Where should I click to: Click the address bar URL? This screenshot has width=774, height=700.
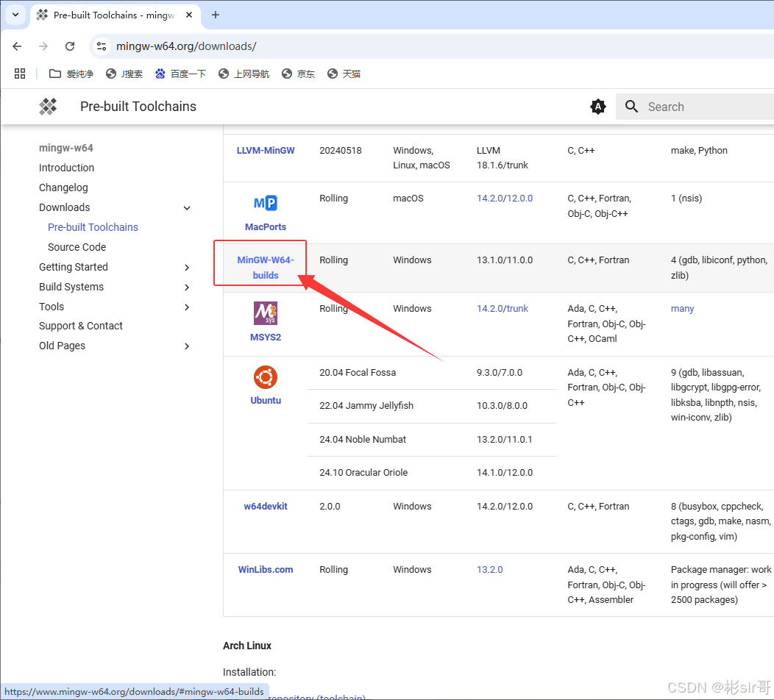click(186, 46)
